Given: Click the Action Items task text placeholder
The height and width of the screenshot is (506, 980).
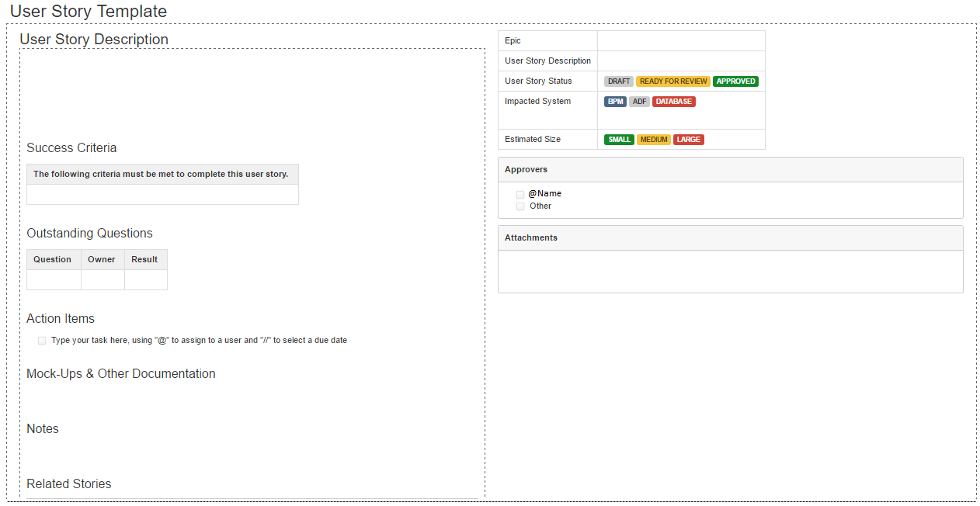Looking at the screenshot, I should point(198,340).
